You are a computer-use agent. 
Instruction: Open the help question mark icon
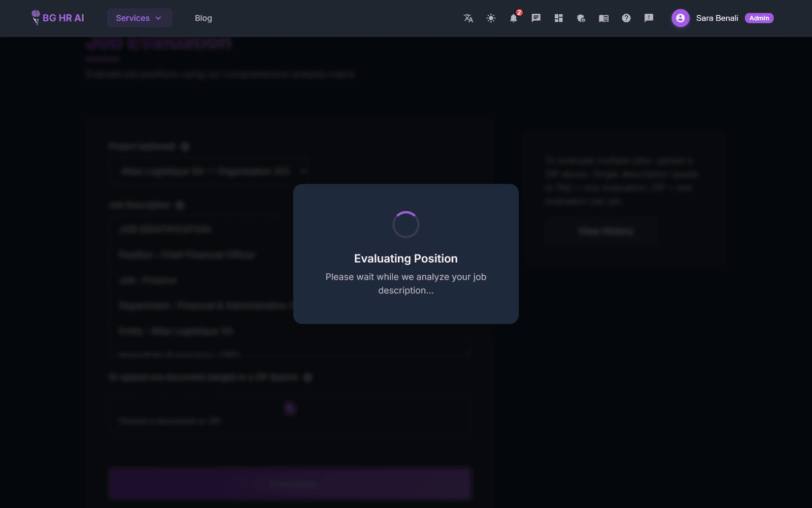626,18
